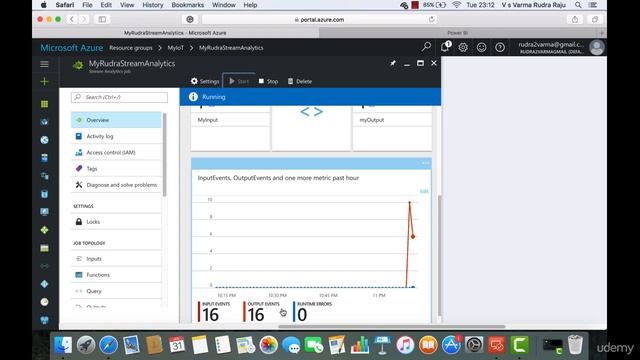Click the Start job button
Viewport: 640px width, 360px height.
[x=239, y=81]
